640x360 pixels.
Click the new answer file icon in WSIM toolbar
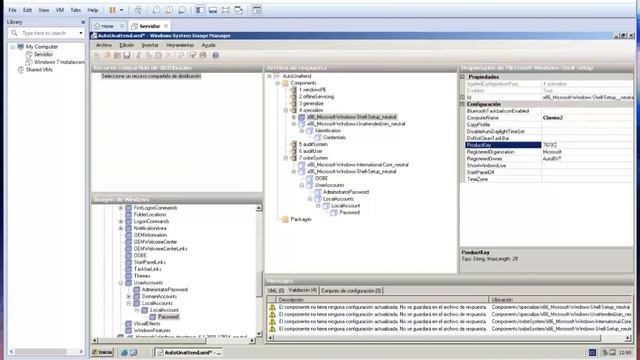click(98, 55)
